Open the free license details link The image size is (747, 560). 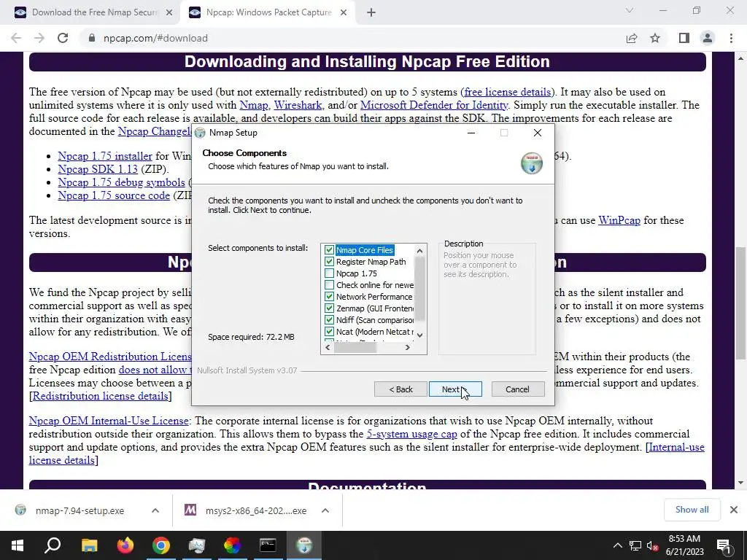pos(508,92)
